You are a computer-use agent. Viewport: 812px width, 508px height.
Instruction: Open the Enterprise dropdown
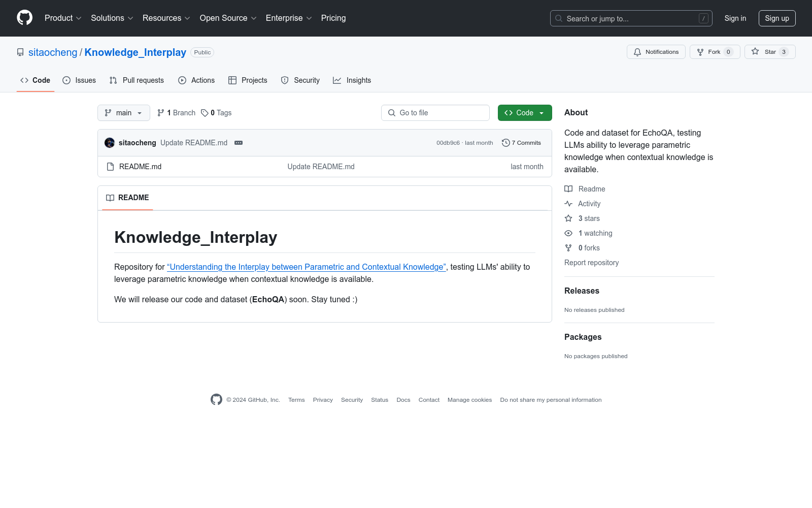pyautogui.click(x=289, y=18)
